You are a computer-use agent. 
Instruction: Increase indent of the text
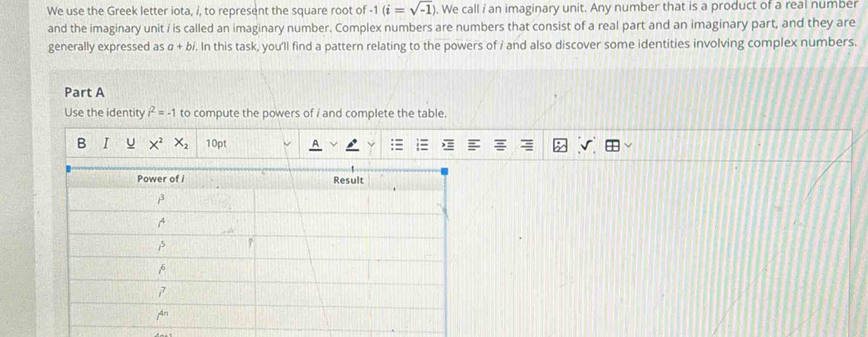pyautogui.click(x=448, y=146)
